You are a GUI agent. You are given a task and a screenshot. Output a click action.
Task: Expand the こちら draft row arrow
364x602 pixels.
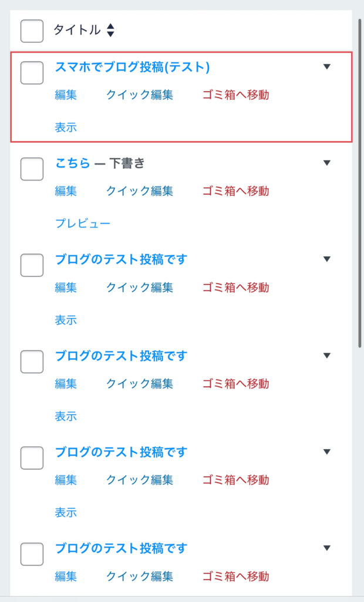click(x=327, y=163)
